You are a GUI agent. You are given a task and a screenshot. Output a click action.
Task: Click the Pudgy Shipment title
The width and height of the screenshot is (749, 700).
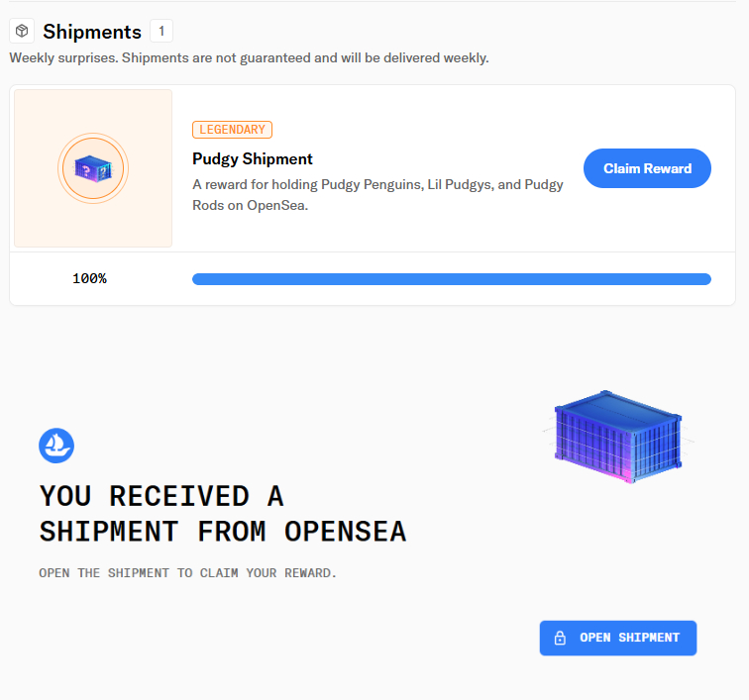tap(253, 158)
